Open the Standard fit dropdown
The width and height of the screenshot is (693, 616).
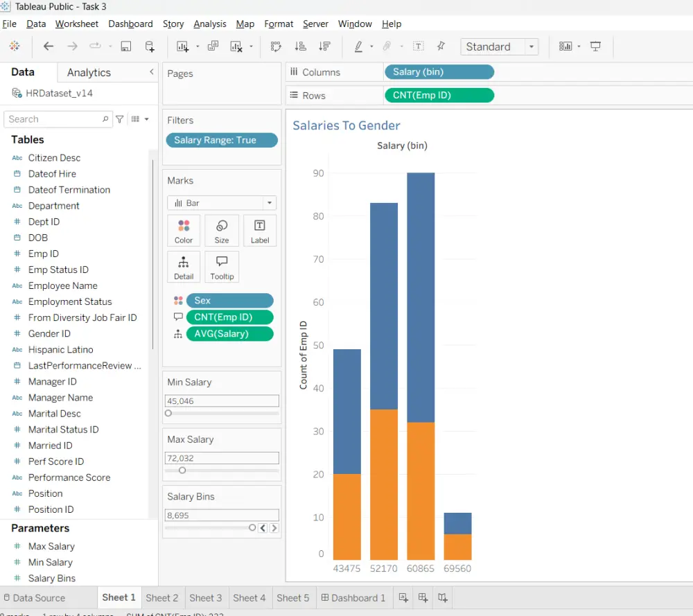tap(532, 46)
